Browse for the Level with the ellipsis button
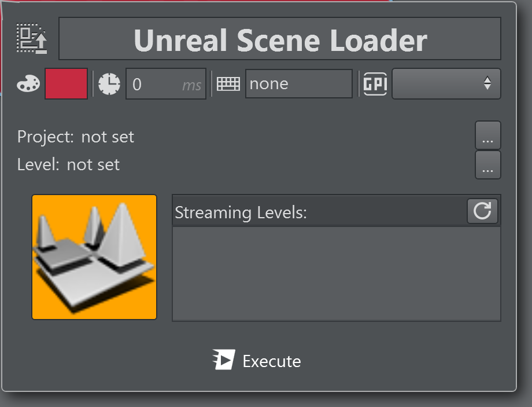Viewport: 532px width, 407px height. coord(487,165)
